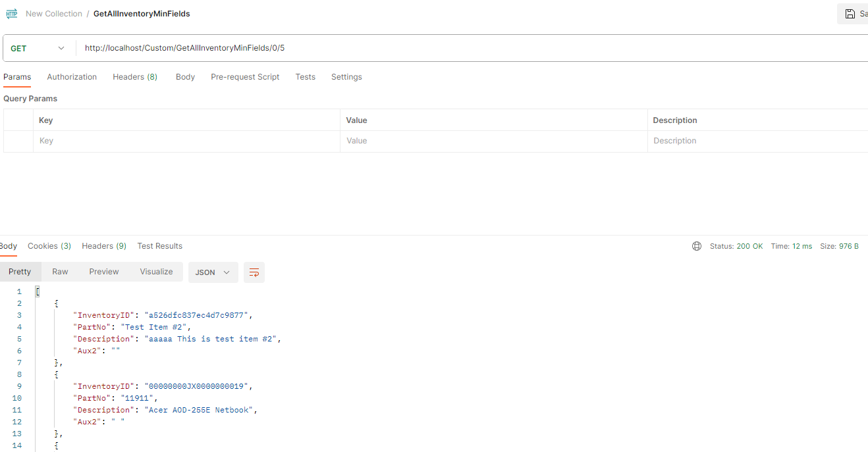Image resolution: width=868 pixels, height=452 pixels.
Task: Switch response view to Preview
Action: pyautogui.click(x=104, y=272)
